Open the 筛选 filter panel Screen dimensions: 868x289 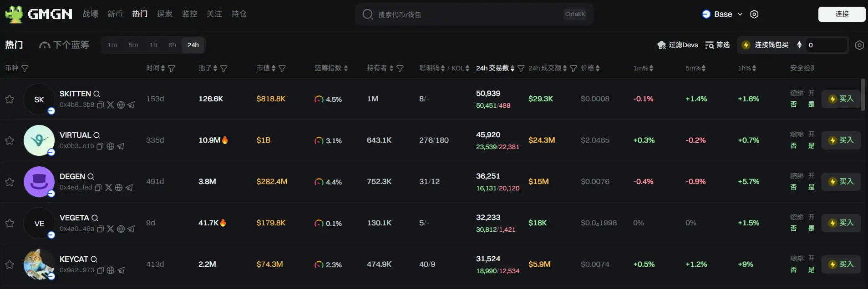[x=717, y=45]
